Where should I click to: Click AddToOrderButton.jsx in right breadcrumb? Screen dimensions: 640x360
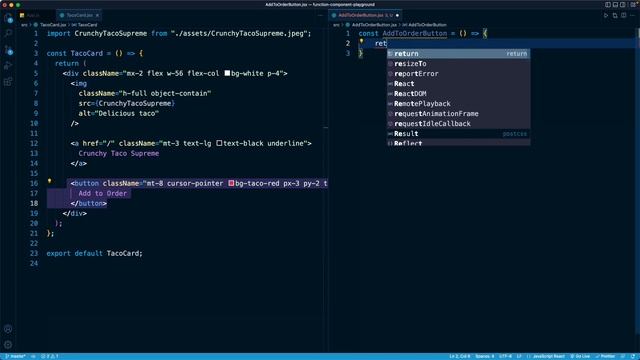pos(374,25)
